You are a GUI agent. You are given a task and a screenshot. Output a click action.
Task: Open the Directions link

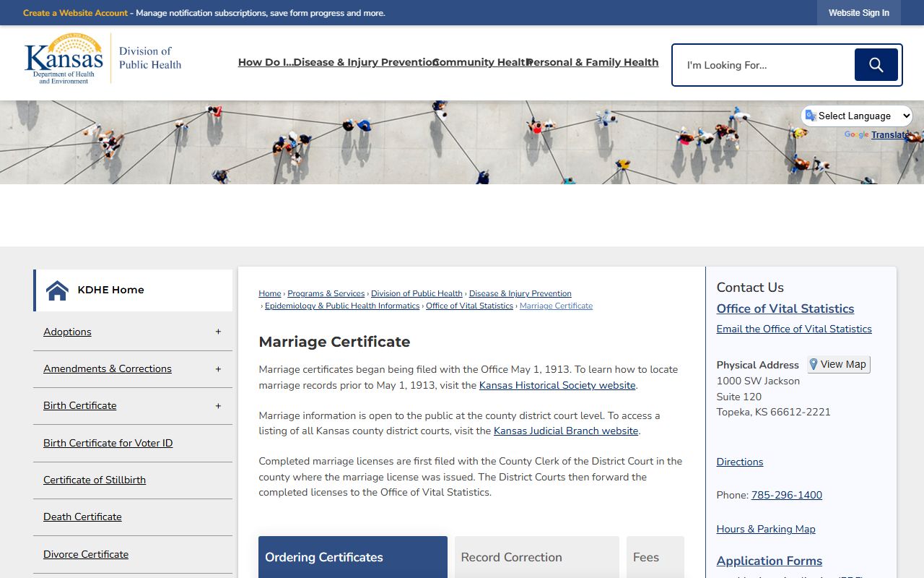[x=740, y=462]
